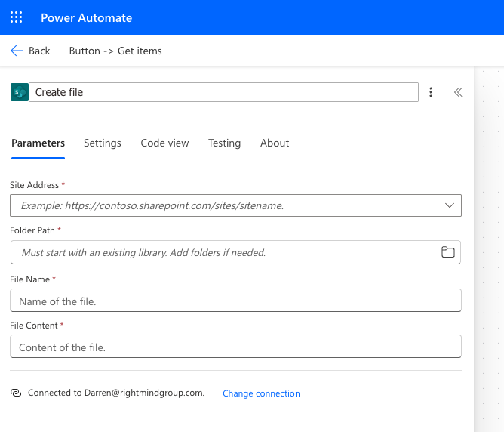Open the folder picker icon in Folder Path
This screenshot has height=432, width=504.
click(447, 252)
